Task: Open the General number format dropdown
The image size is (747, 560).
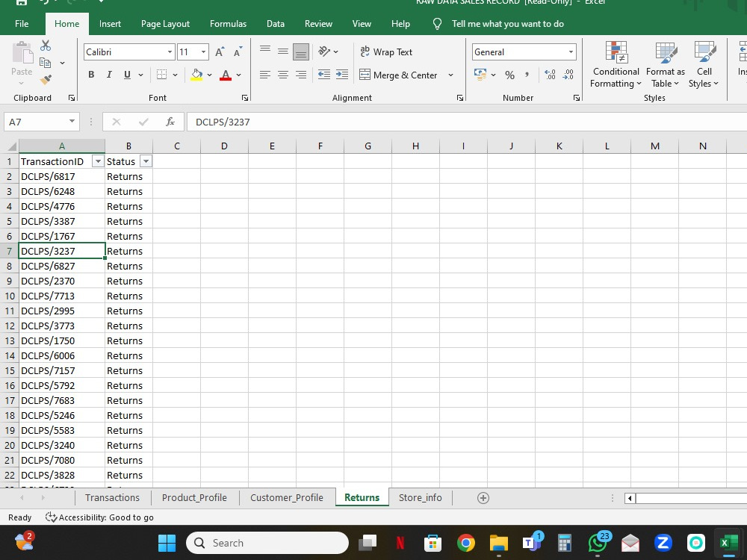Action: 571,52
